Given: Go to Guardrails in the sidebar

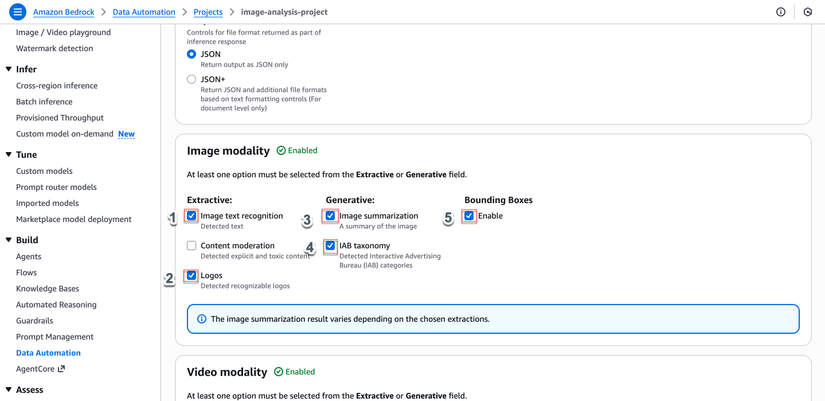Looking at the screenshot, I should [34, 321].
